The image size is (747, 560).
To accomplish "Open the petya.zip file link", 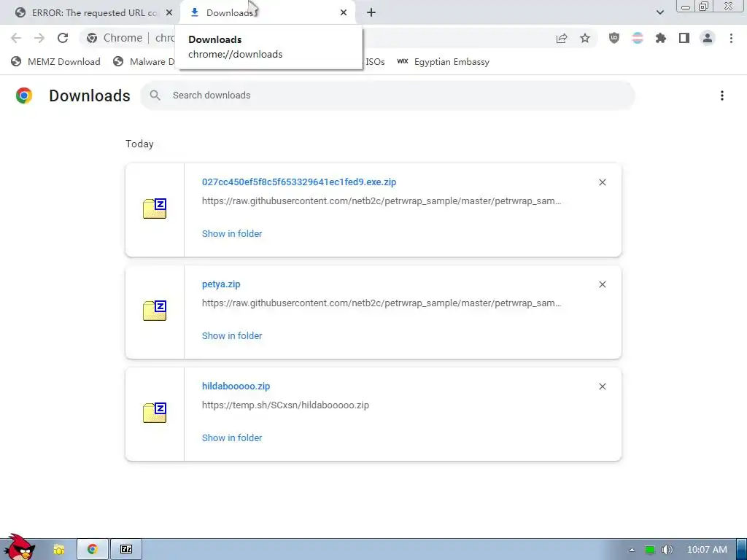I will (x=221, y=284).
